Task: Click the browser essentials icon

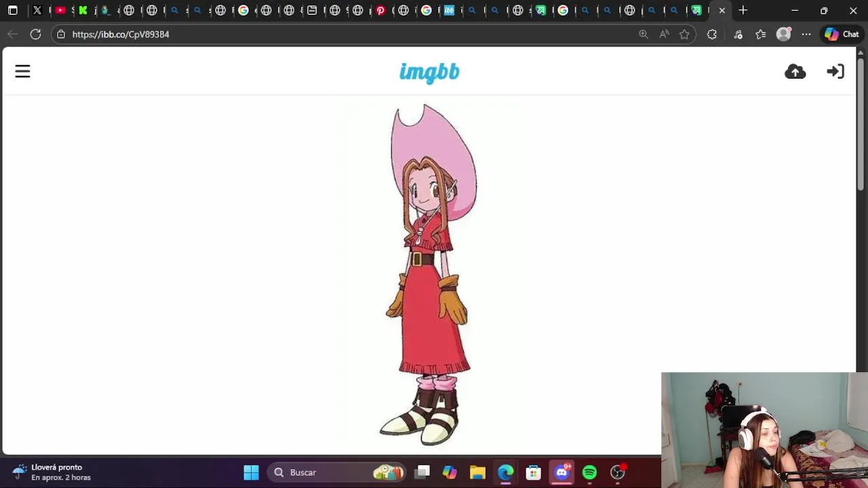Action: pos(738,34)
